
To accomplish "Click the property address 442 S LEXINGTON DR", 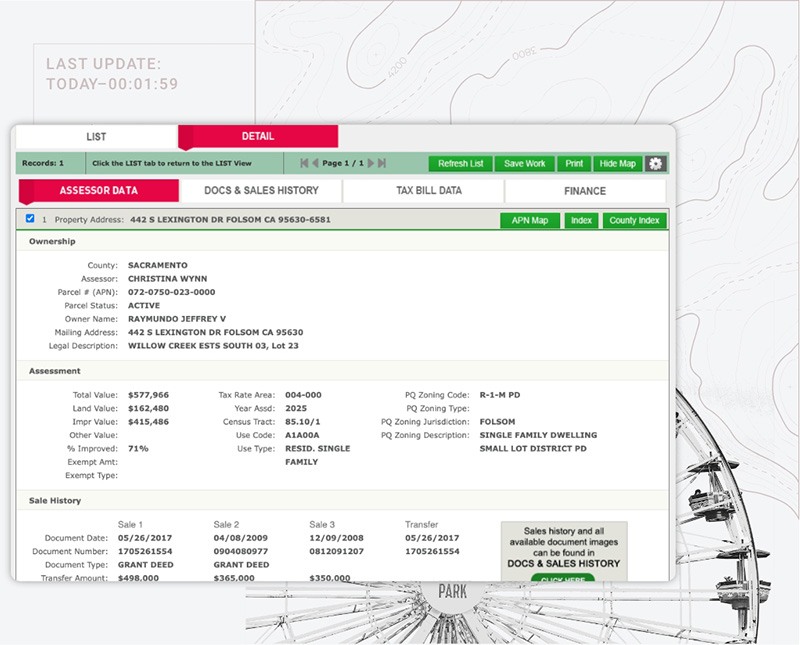I will 231,219.
